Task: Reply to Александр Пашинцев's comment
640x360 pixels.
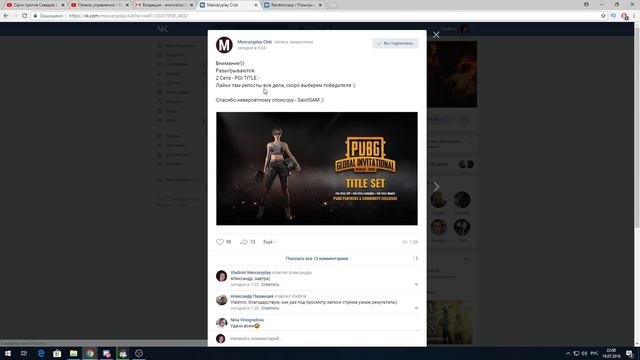Action: [270, 308]
